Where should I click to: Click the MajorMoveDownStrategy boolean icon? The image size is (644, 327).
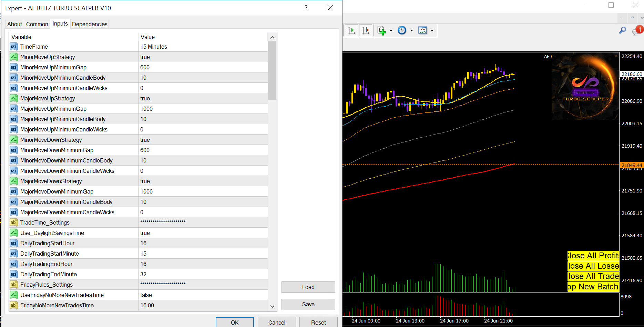14,181
